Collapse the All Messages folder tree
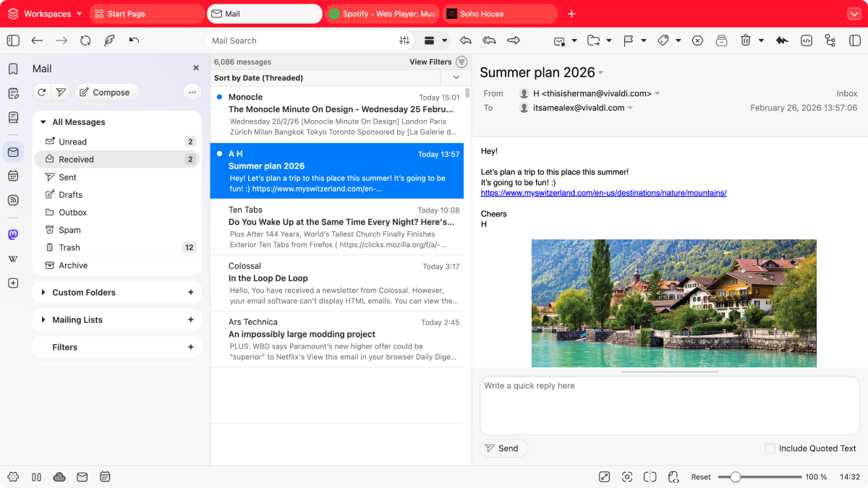This screenshot has width=868, height=488. [x=43, y=122]
